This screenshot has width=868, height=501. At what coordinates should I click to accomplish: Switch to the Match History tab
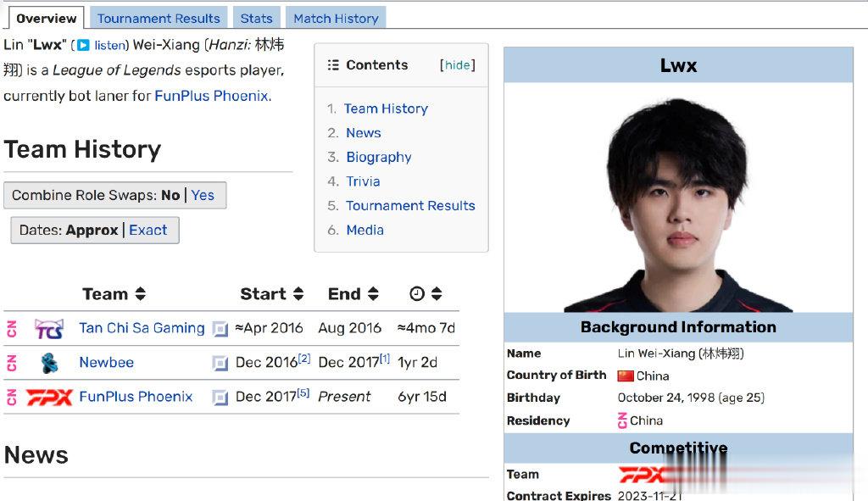pyautogui.click(x=336, y=19)
